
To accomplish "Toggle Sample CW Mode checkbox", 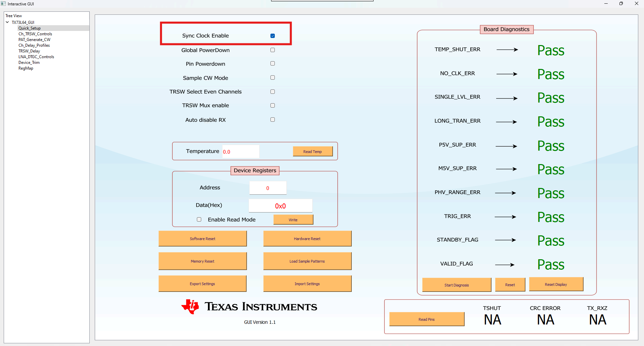I will point(272,78).
